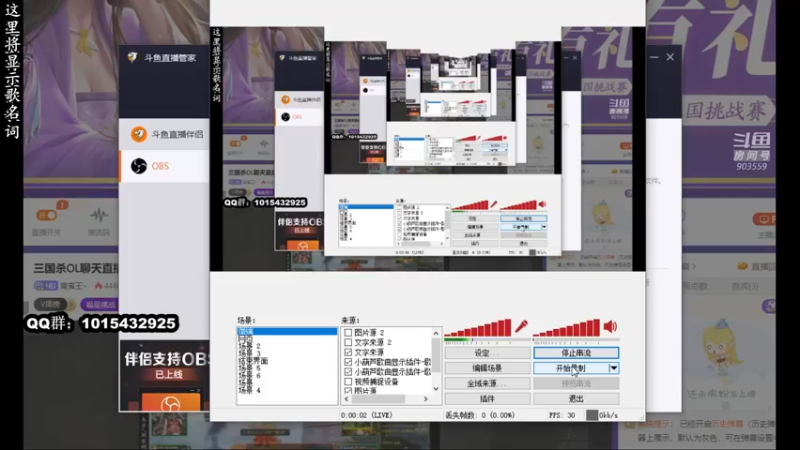Enable the 视频捕捉设备 source checkbox
Image resolution: width=800 pixels, height=450 pixels.
click(x=348, y=382)
